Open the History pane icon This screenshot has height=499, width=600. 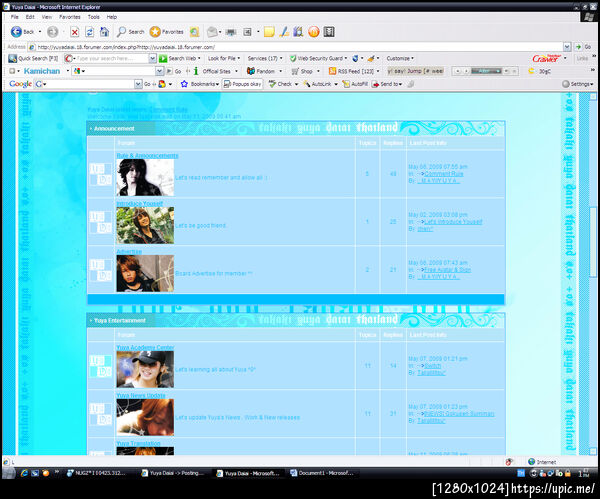(194, 32)
